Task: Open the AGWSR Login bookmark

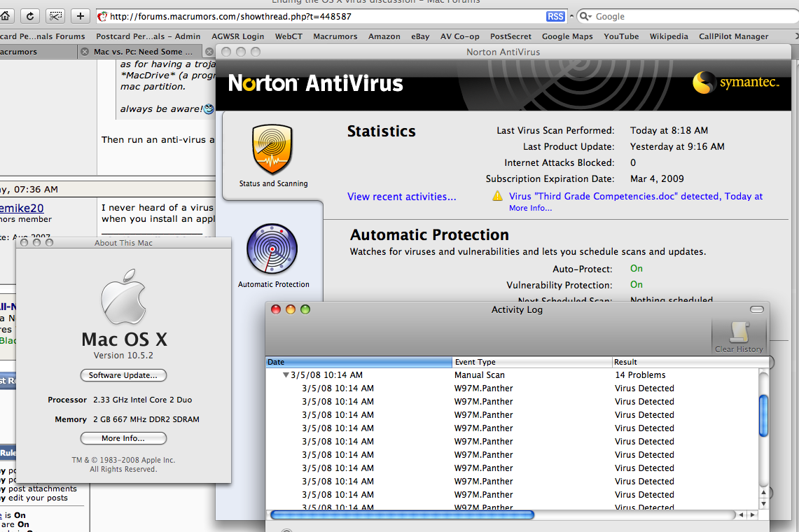Action: point(237,36)
